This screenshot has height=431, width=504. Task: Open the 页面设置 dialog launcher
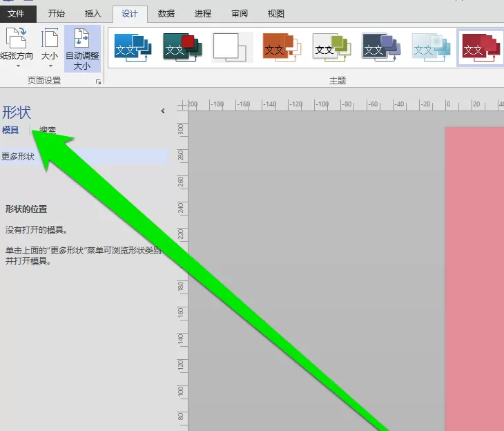tap(98, 82)
